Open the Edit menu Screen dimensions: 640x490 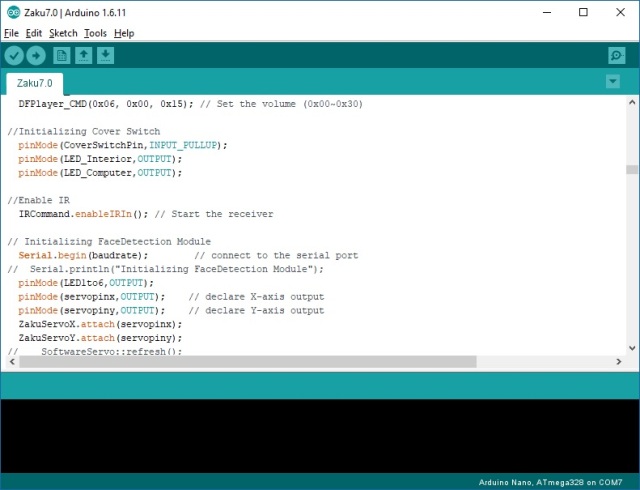(34, 33)
